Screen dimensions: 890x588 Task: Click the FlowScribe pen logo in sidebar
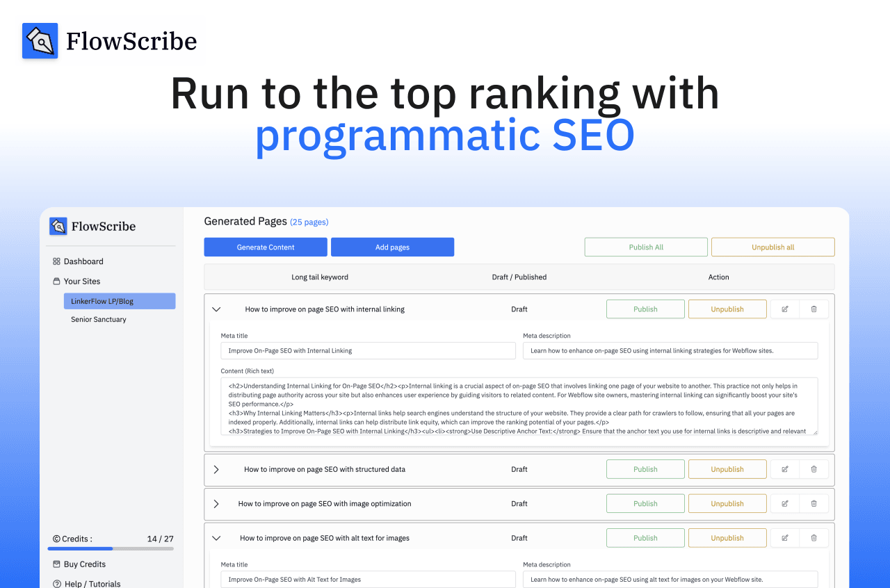58,227
